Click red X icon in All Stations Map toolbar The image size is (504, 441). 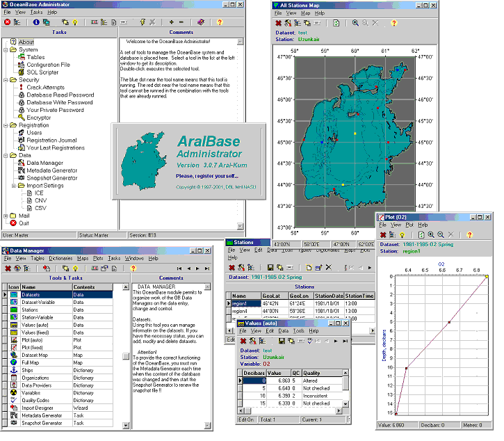[x=278, y=23]
